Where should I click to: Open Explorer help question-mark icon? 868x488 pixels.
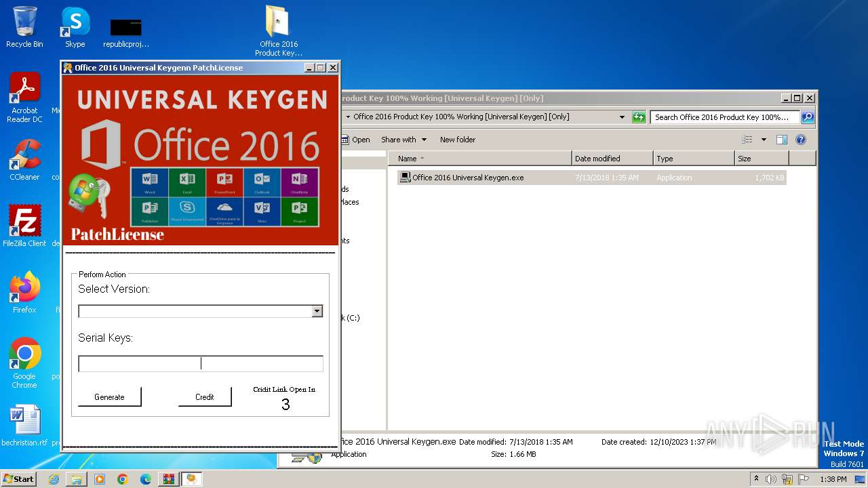pos(801,140)
